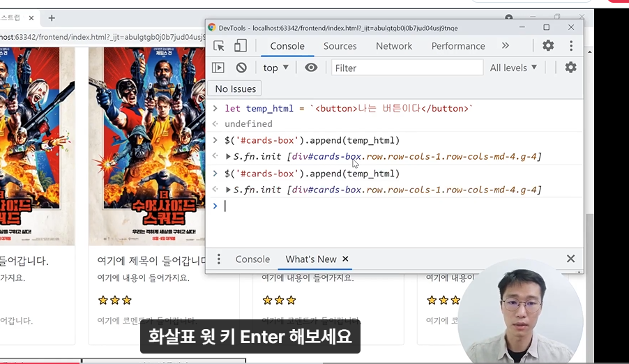The width and height of the screenshot is (629, 364).
Task: Maximize the DevTools window
Action: (x=546, y=27)
